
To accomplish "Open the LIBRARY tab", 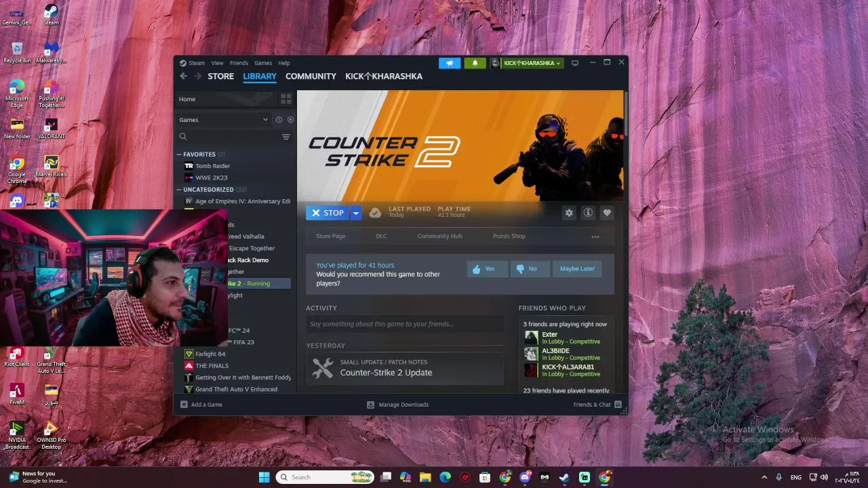I will pos(260,76).
